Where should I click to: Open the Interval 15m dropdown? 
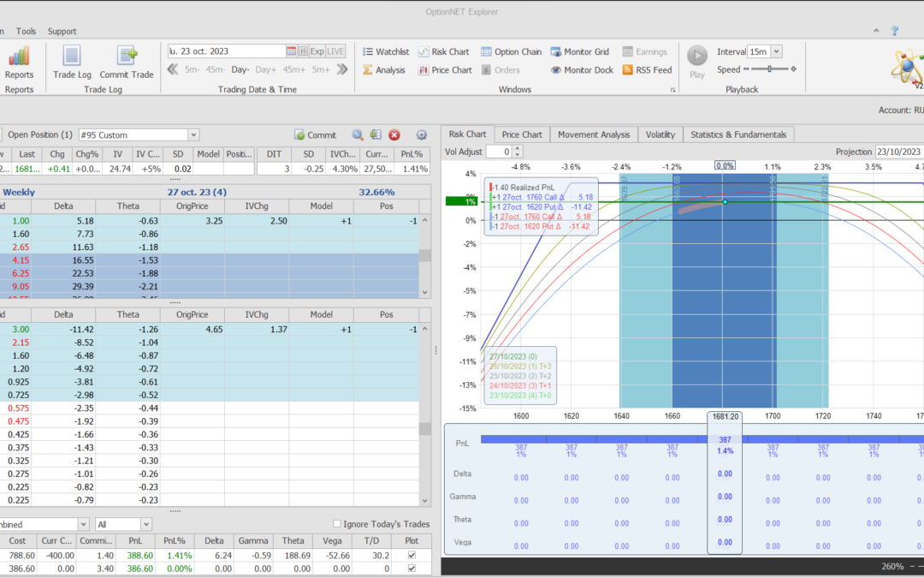(776, 51)
